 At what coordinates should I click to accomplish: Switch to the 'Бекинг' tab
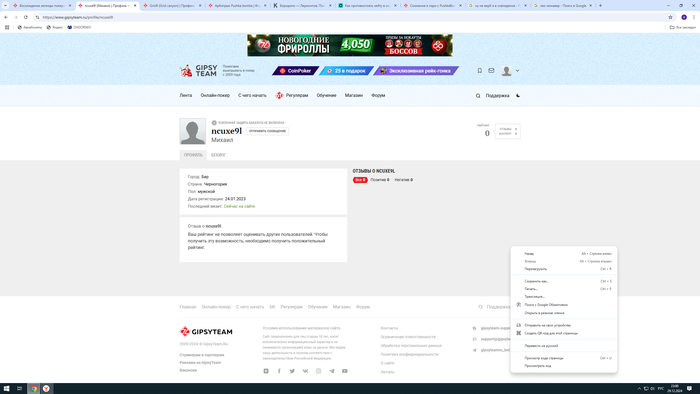[218, 155]
